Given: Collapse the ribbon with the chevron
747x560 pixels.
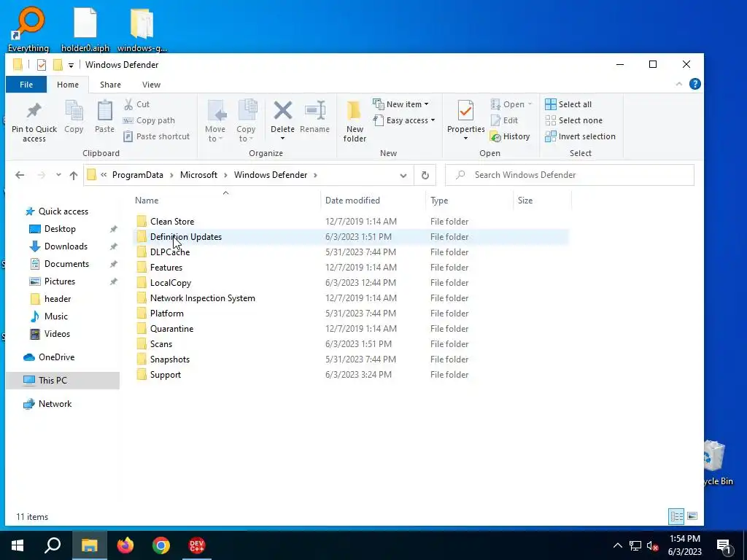Looking at the screenshot, I should click(679, 85).
